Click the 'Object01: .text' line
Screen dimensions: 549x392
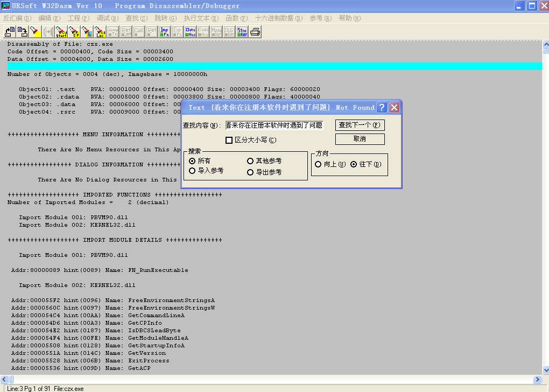point(170,89)
